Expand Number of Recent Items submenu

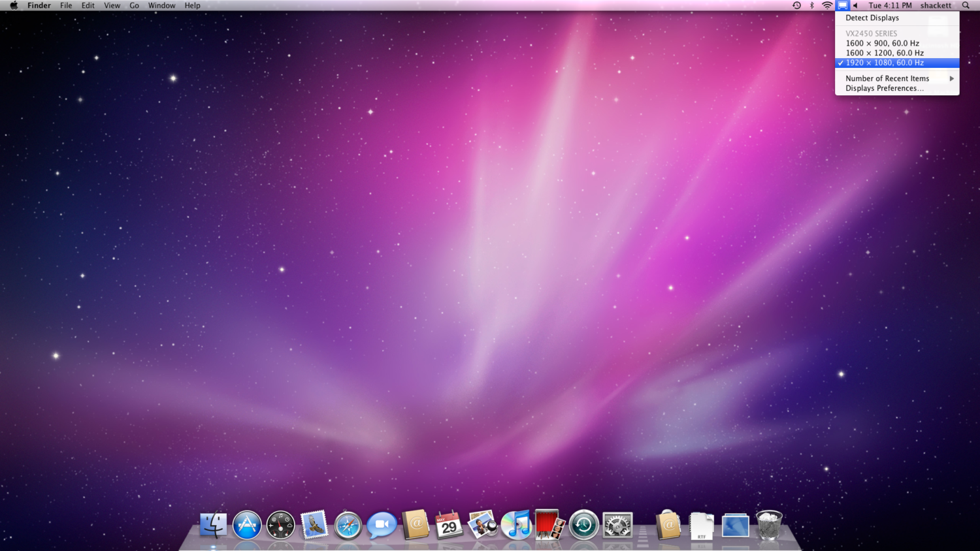(888, 78)
